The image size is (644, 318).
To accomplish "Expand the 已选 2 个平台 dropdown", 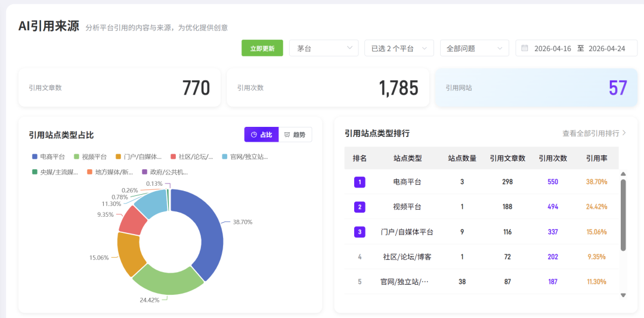I will [x=398, y=48].
